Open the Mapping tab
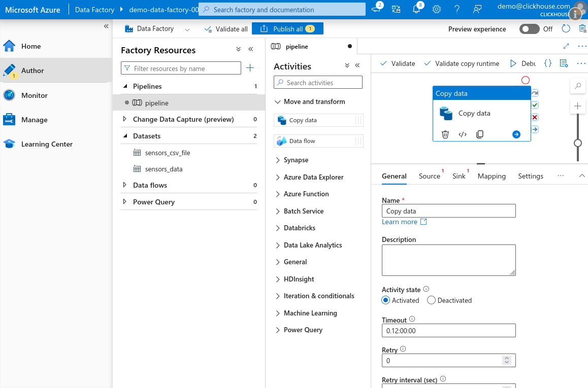588x388 pixels. 492,176
